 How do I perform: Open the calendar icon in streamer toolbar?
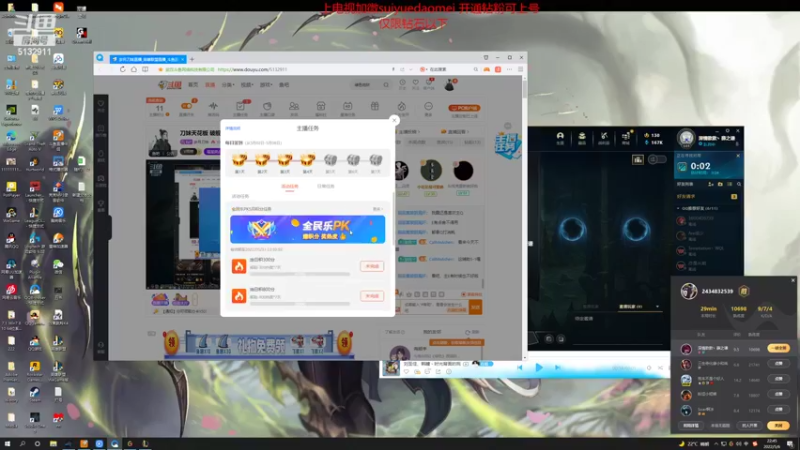347,106
